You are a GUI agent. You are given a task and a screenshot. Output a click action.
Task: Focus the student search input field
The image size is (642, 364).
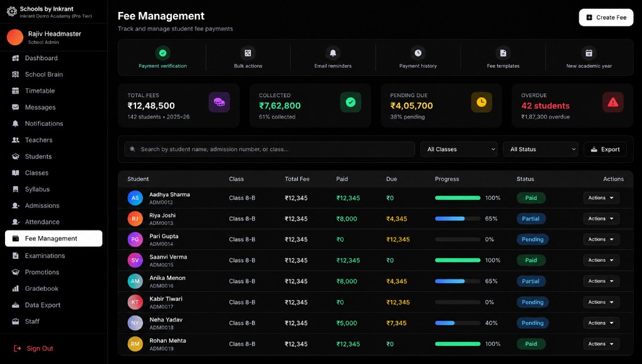(270, 149)
